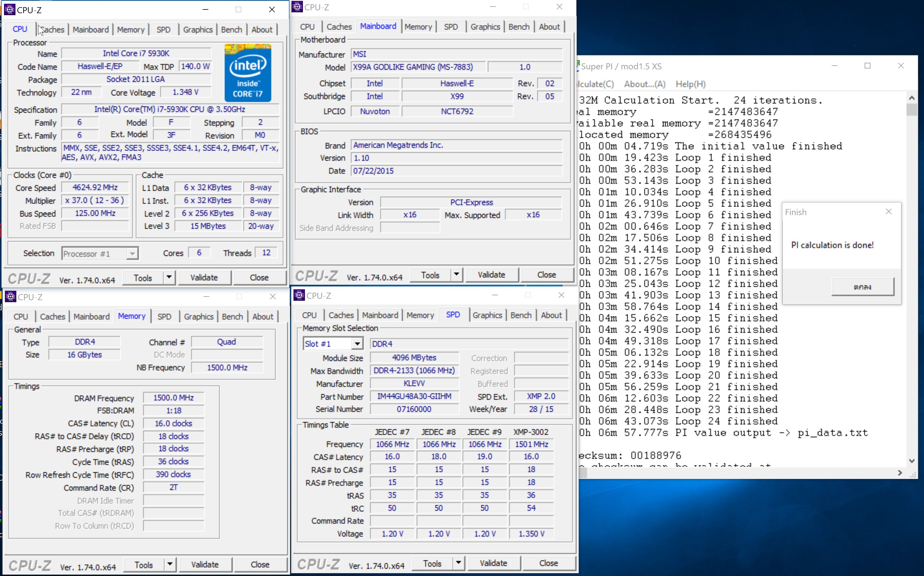Open Graphics tab in Mainboard window
Screen dimensions: 924x576
point(485,27)
